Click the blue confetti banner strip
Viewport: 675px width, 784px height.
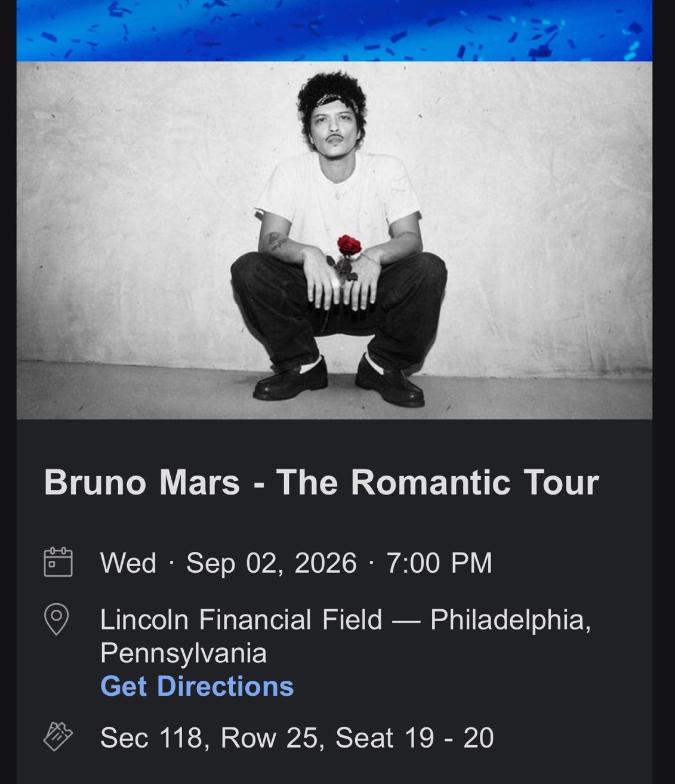pyautogui.click(x=337, y=30)
